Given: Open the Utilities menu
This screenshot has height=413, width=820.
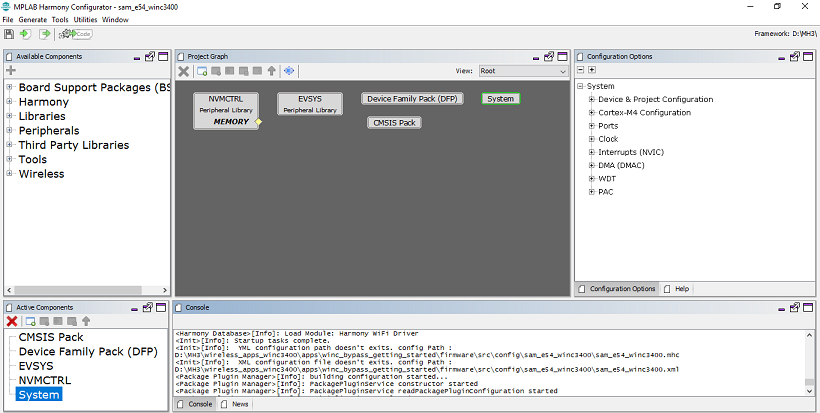Looking at the screenshot, I should tap(85, 20).
